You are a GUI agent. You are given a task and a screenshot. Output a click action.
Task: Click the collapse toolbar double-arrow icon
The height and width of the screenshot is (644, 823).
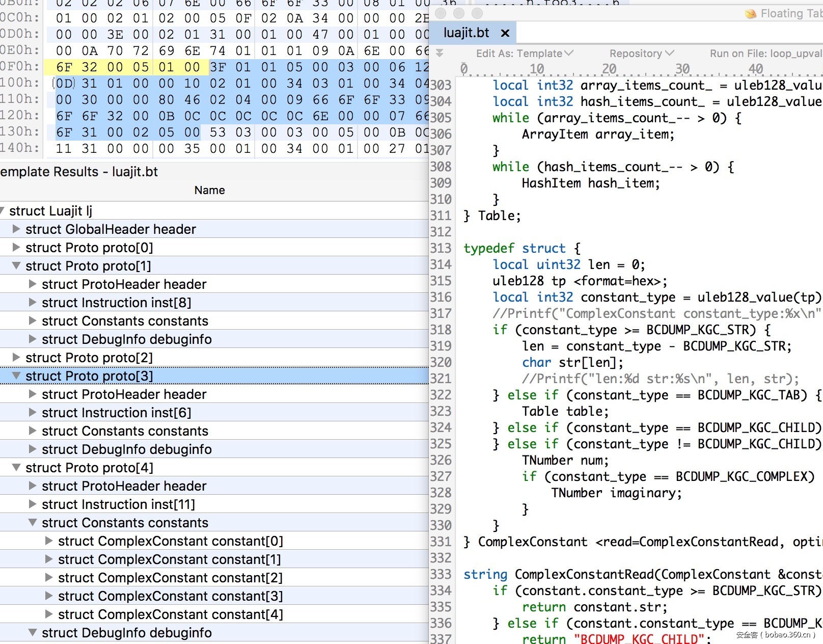click(x=440, y=53)
